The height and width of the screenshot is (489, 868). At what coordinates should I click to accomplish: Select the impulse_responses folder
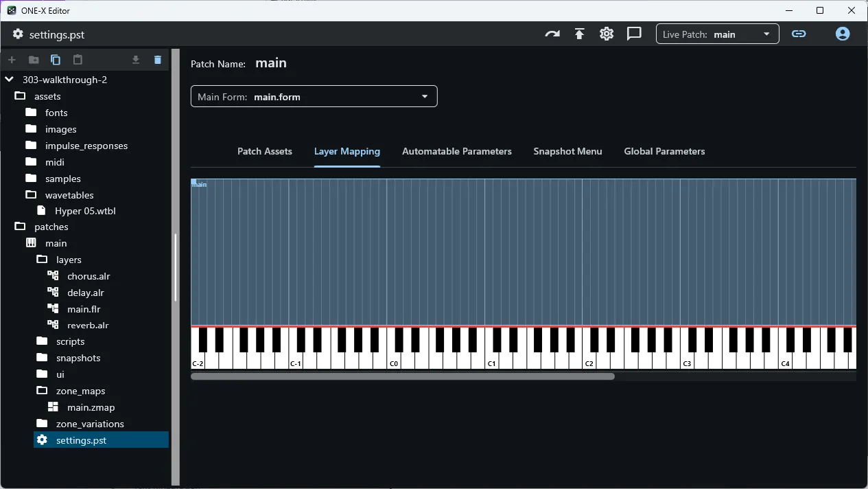point(86,146)
